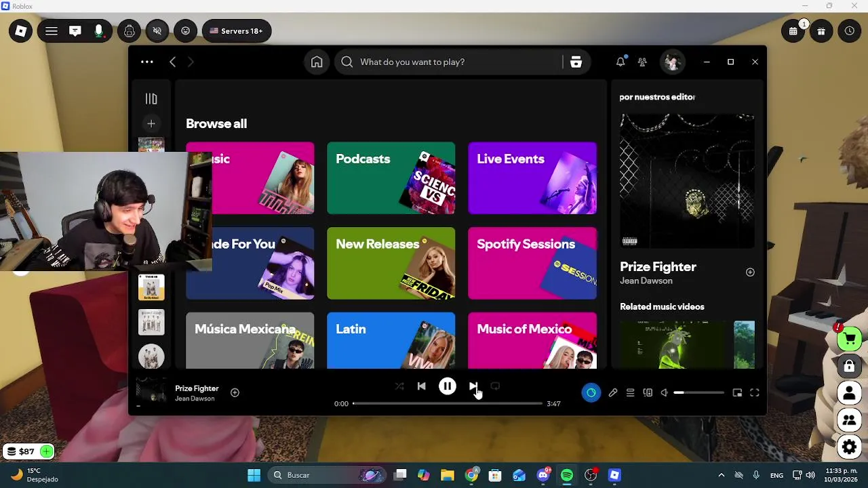Screen dimensions: 868x488
Task: Open the emotes smiley icon
Action: coord(186,30)
